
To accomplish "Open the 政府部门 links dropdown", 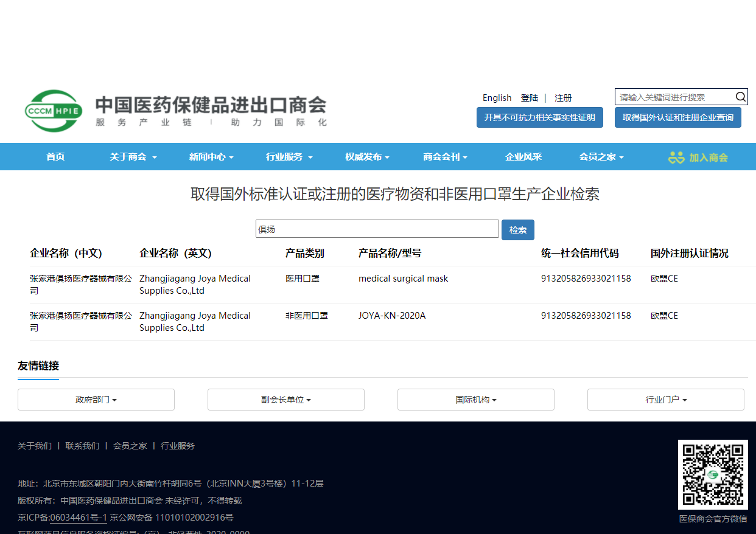I will coord(96,400).
